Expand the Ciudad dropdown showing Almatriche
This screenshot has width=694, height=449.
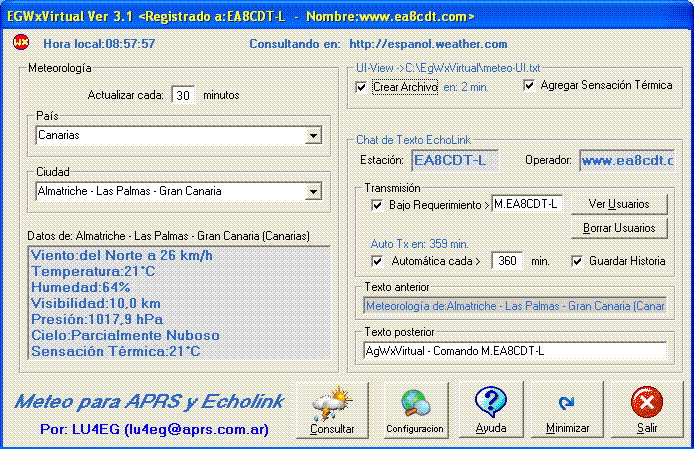click(313, 192)
